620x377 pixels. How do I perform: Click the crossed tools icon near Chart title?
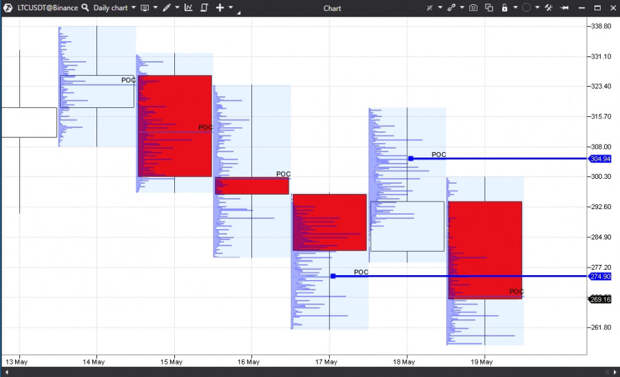click(429, 8)
